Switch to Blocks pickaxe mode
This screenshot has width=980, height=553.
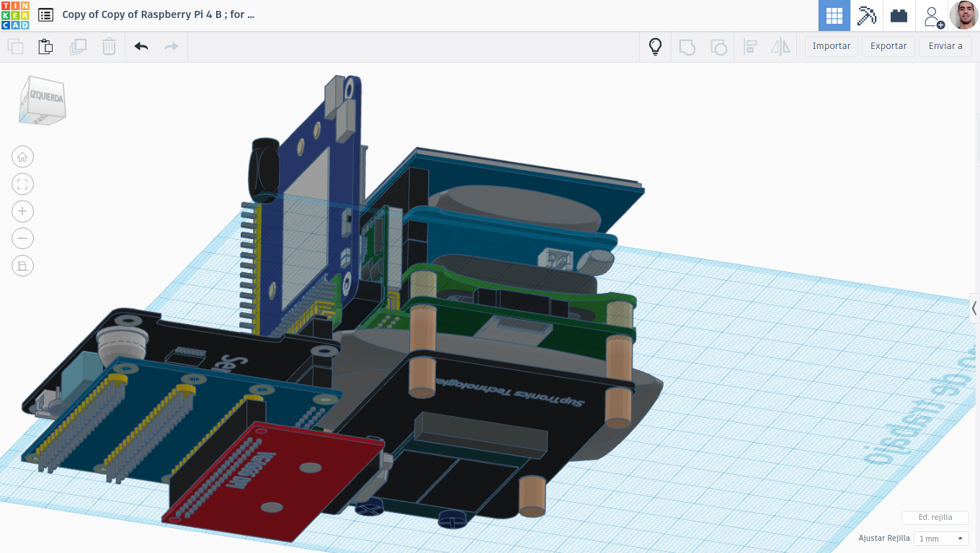[866, 15]
